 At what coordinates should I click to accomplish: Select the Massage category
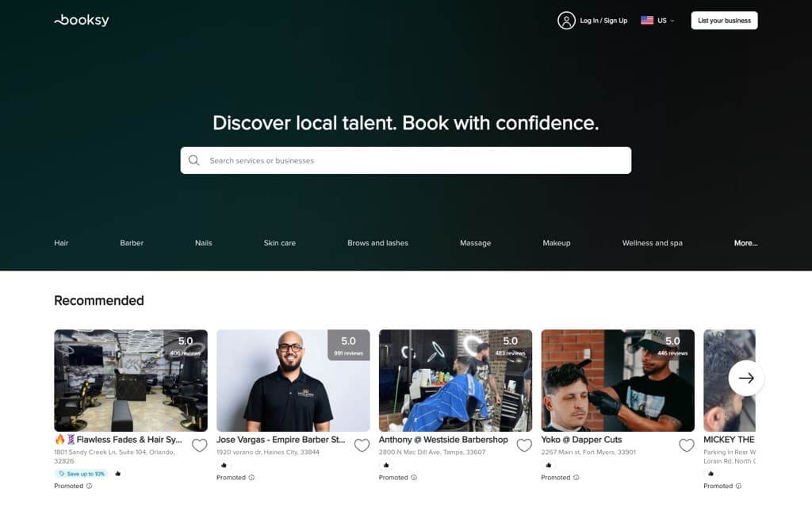[476, 243]
